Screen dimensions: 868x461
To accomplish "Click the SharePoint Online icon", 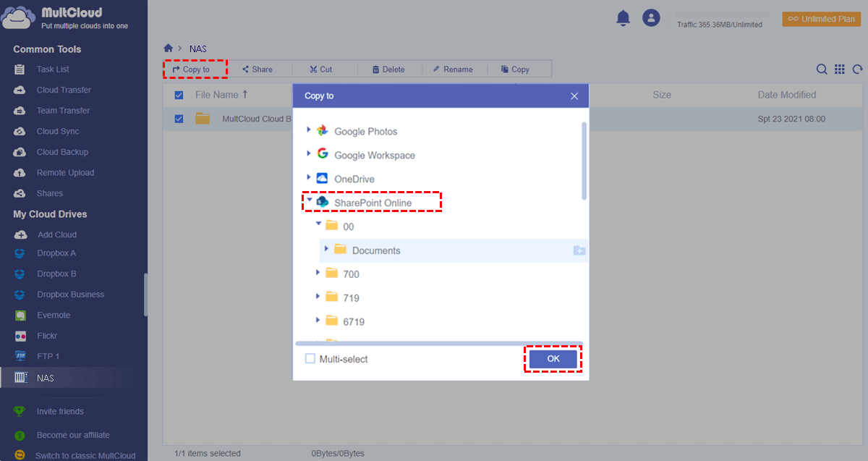I will tap(323, 202).
